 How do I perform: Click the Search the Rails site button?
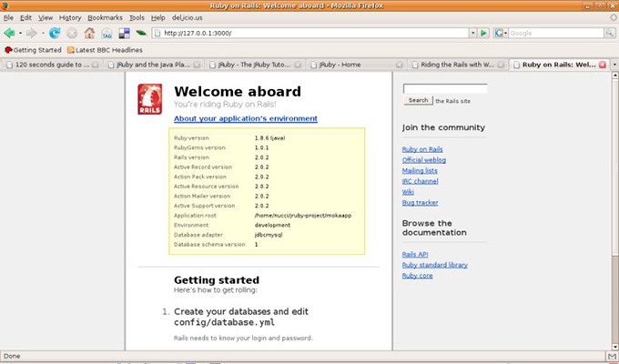click(x=418, y=101)
